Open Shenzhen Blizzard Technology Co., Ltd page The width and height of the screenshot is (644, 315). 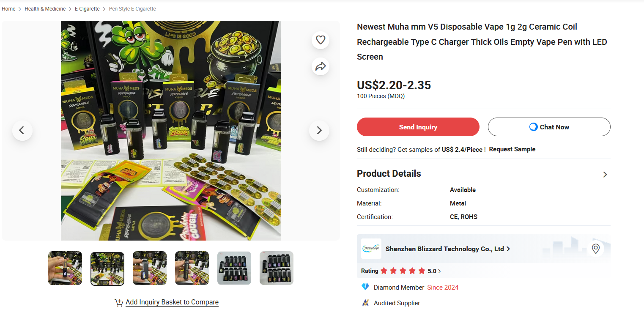click(x=448, y=249)
